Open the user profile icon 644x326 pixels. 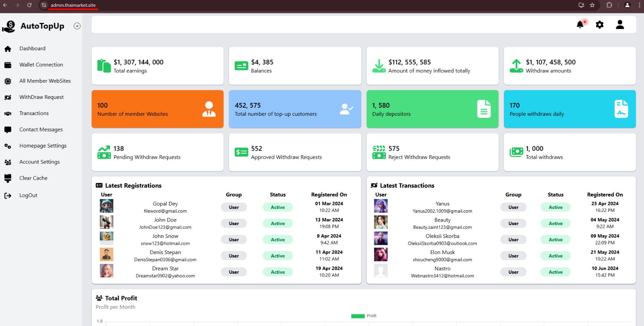[x=620, y=25]
